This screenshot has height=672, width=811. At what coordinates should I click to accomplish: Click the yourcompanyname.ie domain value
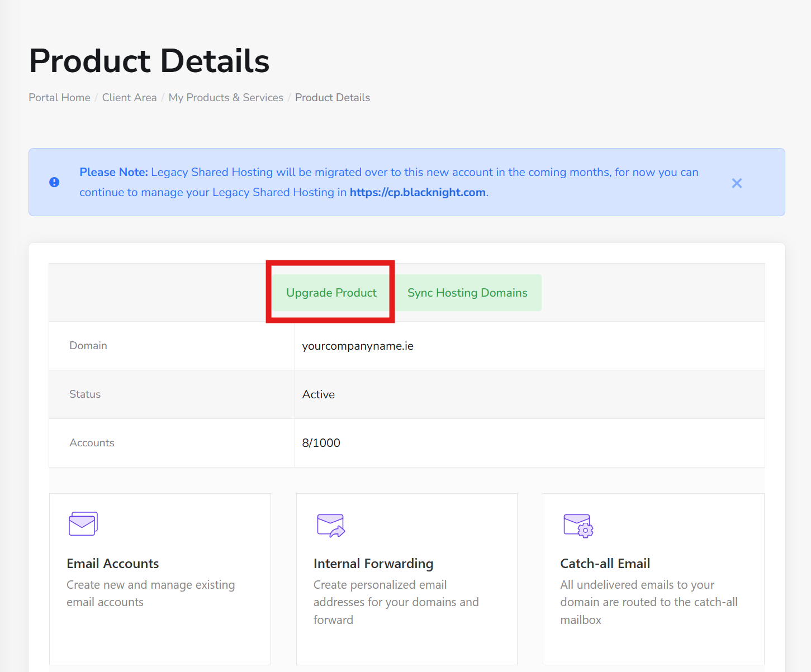(358, 346)
